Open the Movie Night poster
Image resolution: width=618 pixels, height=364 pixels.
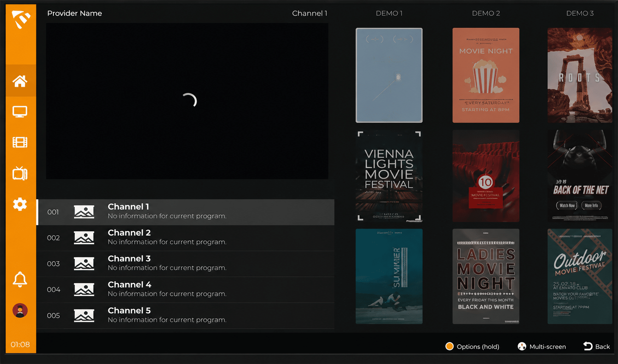[486, 75]
